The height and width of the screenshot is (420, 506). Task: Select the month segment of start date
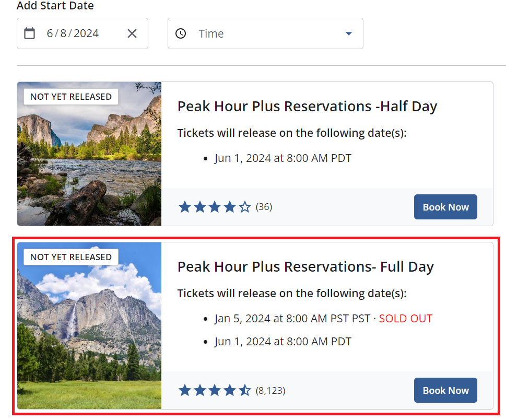(50, 33)
